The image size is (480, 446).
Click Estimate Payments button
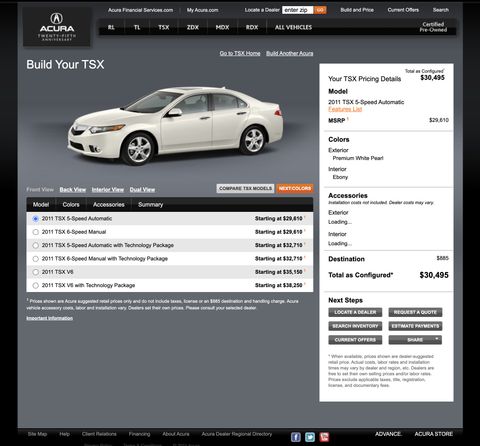point(415,326)
